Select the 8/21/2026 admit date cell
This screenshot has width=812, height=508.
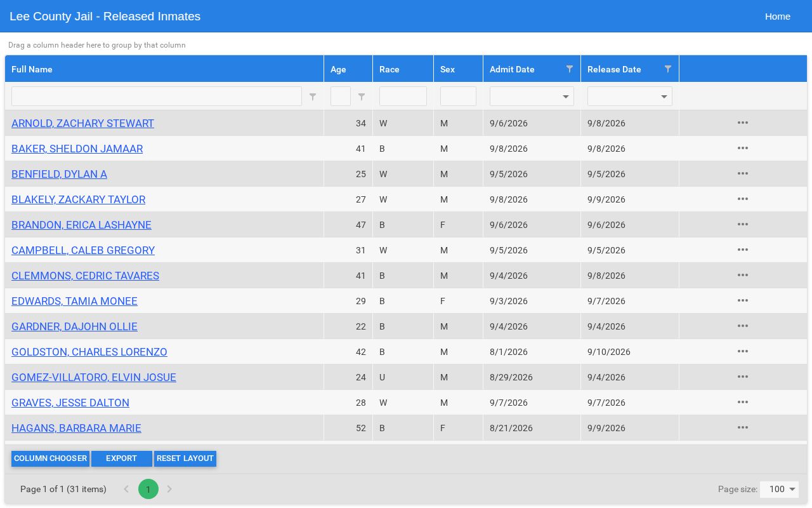click(x=532, y=428)
